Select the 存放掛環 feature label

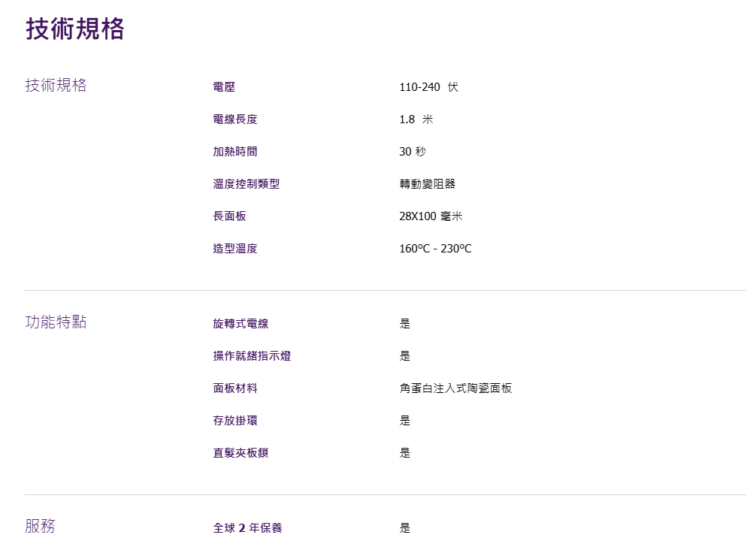(x=235, y=421)
